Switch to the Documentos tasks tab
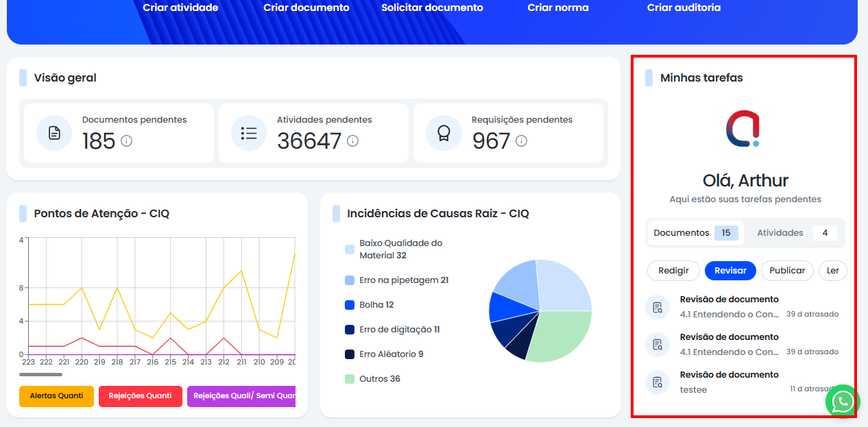The image size is (868, 427). pyautogui.click(x=695, y=233)
